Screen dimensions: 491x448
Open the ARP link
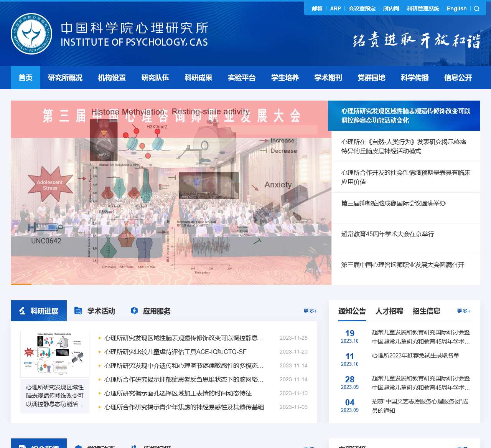tap(335, 8)
